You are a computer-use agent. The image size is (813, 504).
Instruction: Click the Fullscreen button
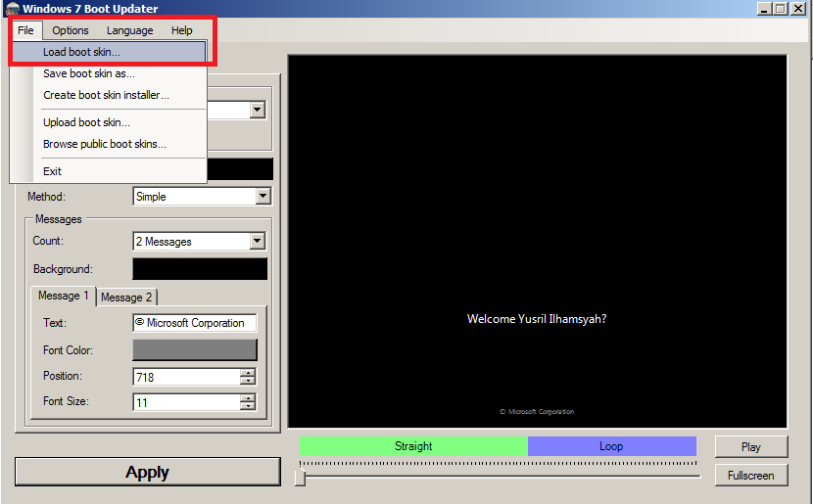(750, 476)
